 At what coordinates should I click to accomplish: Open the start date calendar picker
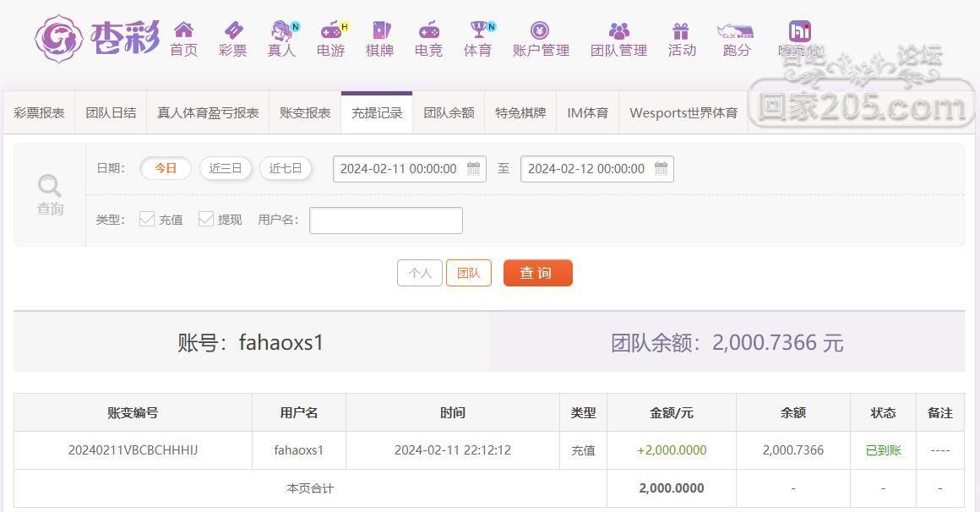point(473,168)
